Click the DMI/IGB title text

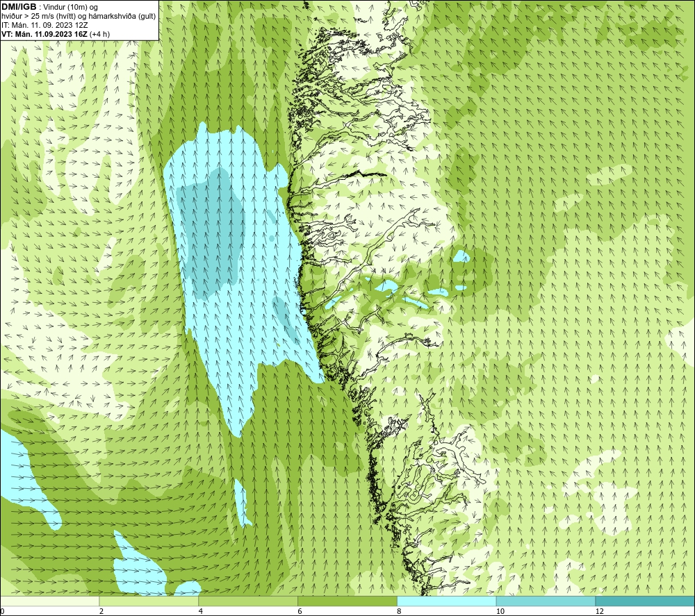point(19,7)
